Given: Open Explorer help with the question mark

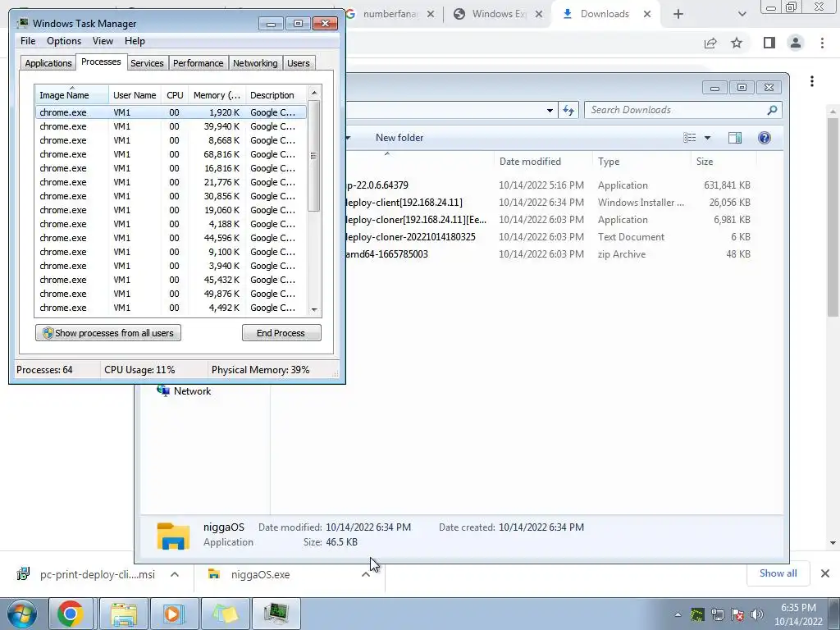Looking at the screenshot, I should [765, 138].
